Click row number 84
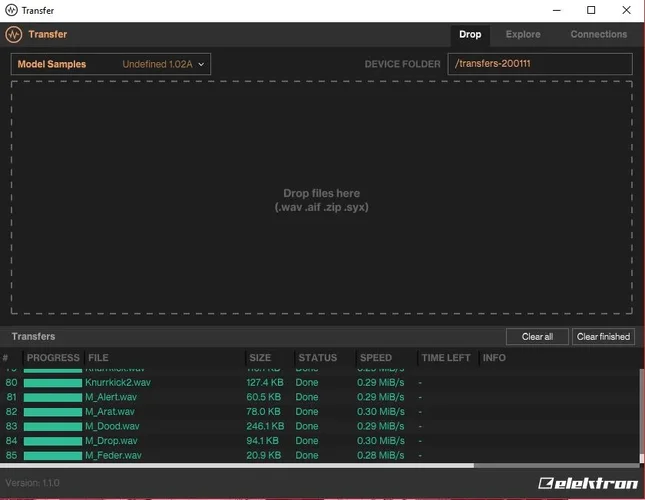The image size is (645, 500). tap(12, 441)
